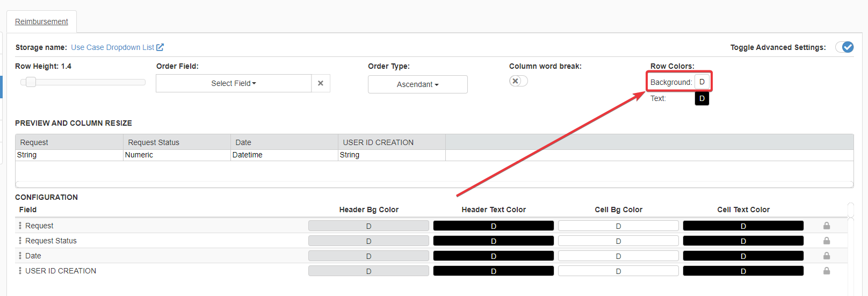The width and height of the screenshot is (868, 296).
Task: Open the Select Field dropdown
Action: pos(234,83)
